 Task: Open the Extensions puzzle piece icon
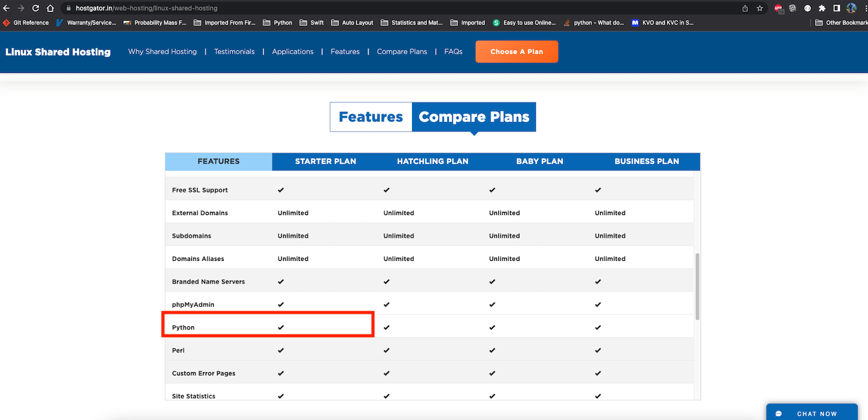pyautogui.click(x=822, y=8)
